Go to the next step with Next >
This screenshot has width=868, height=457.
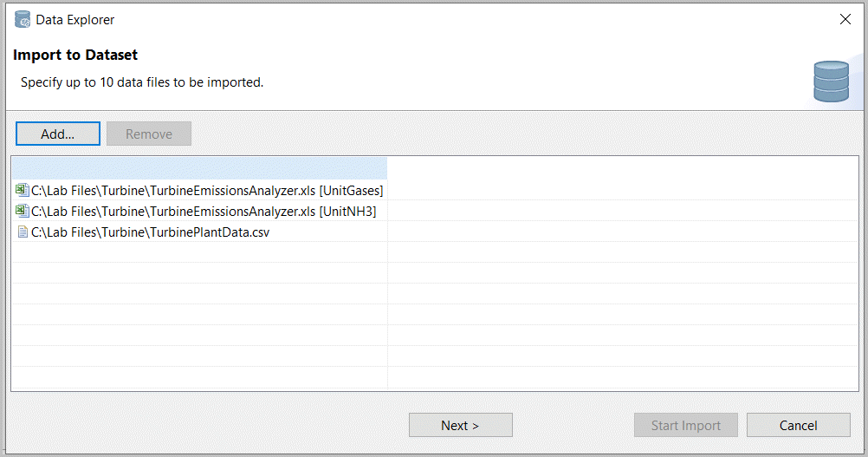(x=460, y=425)
